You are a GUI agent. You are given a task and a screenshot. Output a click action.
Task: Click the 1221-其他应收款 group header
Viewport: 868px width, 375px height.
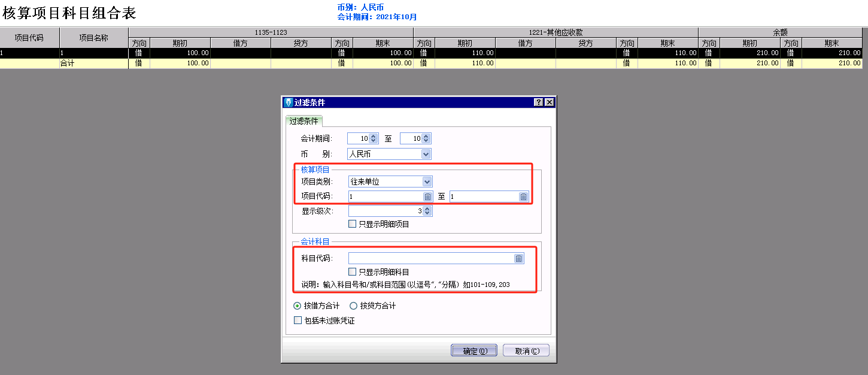pyautogui.click(x=556, y=32)
